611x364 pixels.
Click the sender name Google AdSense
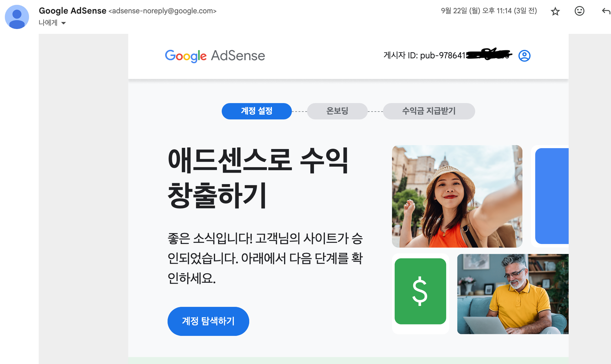coord(73,11)
